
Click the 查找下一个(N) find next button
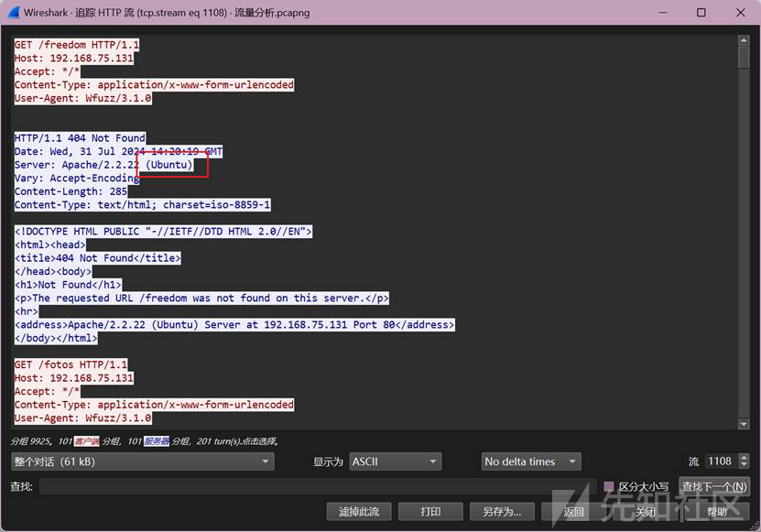714,486
